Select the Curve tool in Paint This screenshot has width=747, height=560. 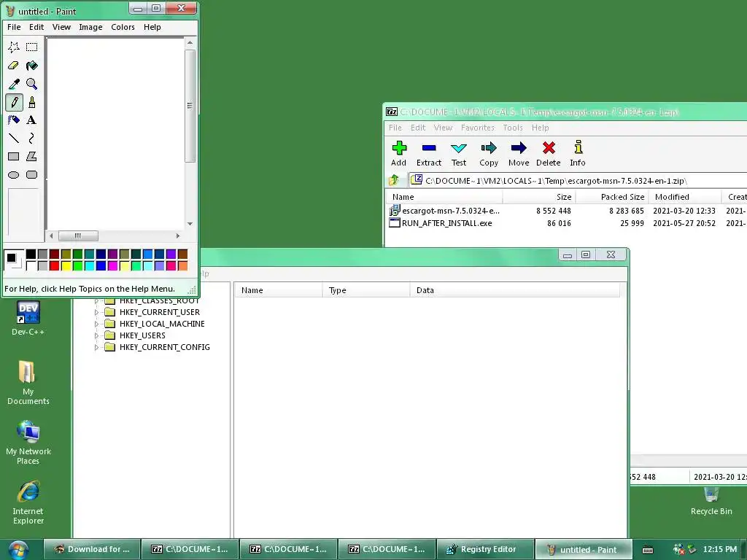pyautogui.click(x=32, y=138)
